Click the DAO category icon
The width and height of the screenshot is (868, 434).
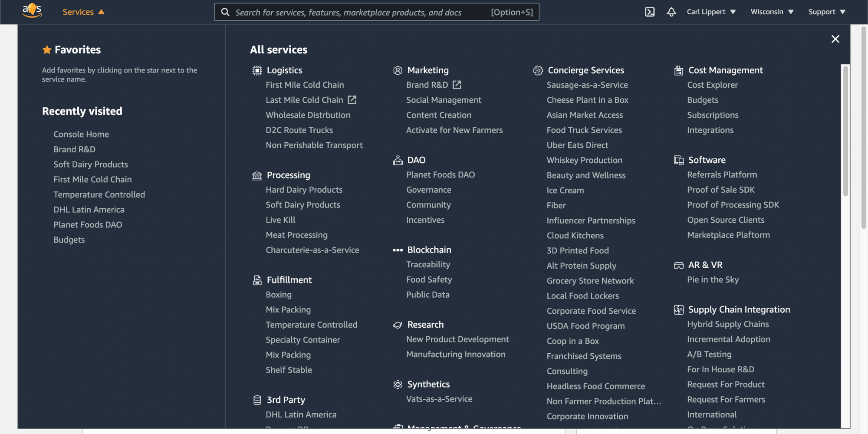[398, 160]
